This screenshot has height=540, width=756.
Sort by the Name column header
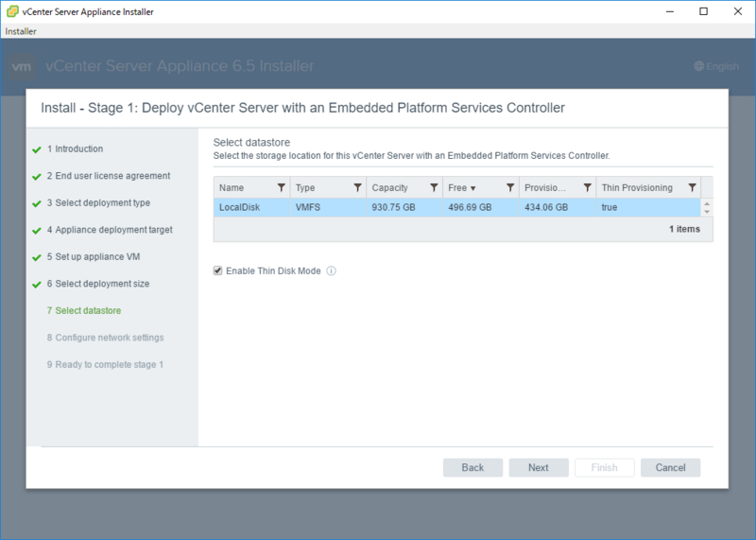tap(232, 187)
